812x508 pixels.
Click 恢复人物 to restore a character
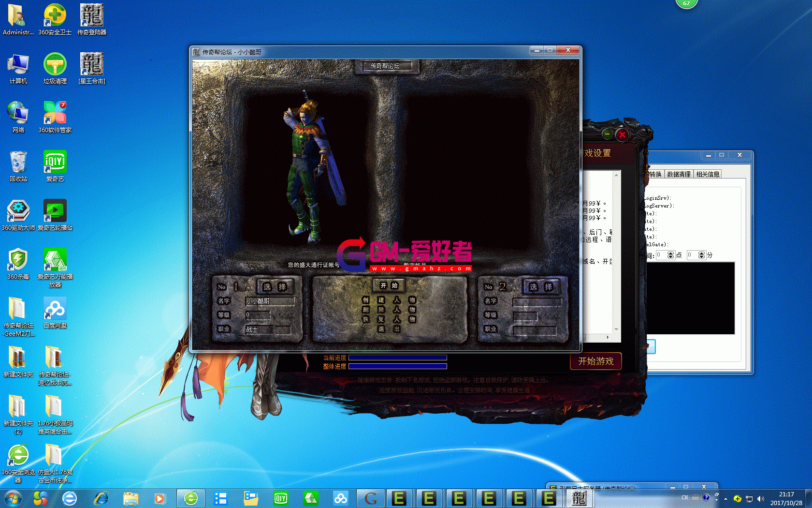tap(389, 319)
